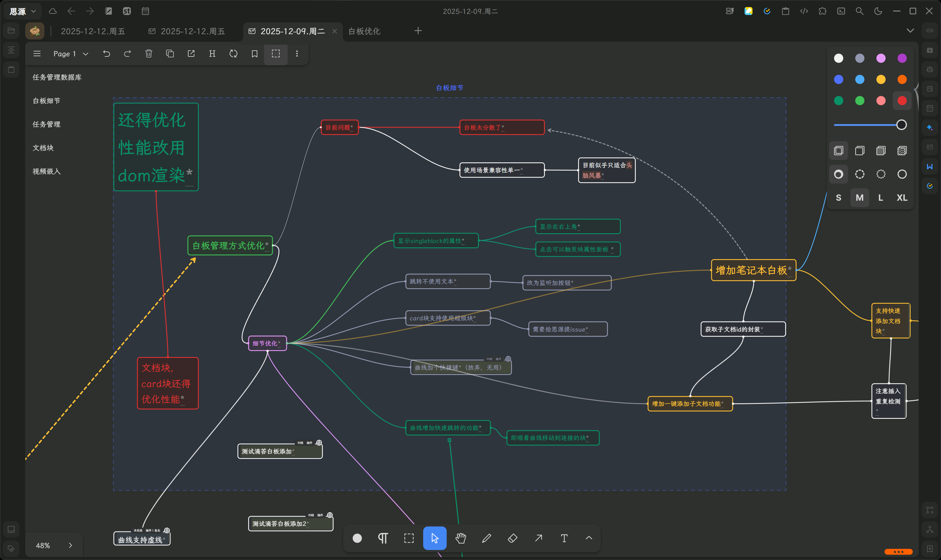
Task: Expand the zoom menu arrow beside 48%
Action: coord(70,545)
